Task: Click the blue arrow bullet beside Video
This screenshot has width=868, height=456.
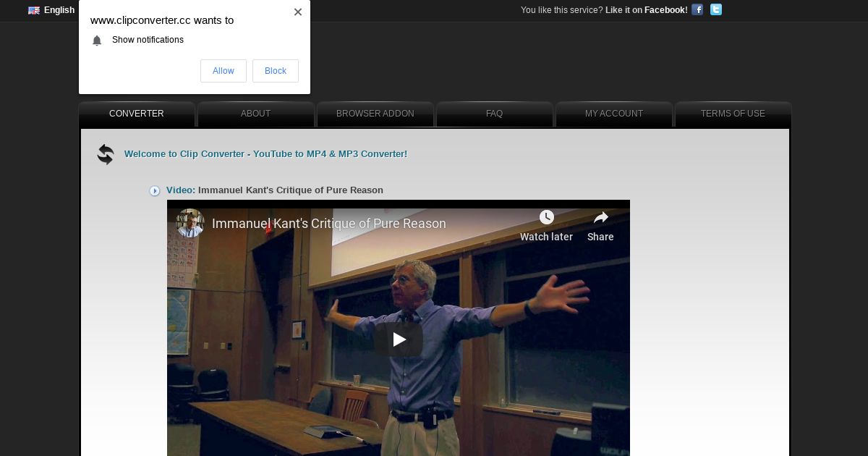Action: [x=155, y=191]
